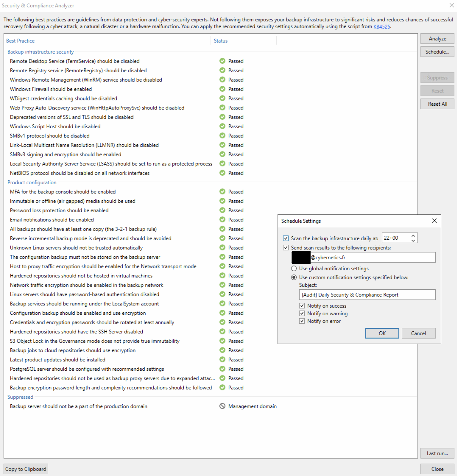
Task: Click in the Subject text field
Action: pos(367,295)
